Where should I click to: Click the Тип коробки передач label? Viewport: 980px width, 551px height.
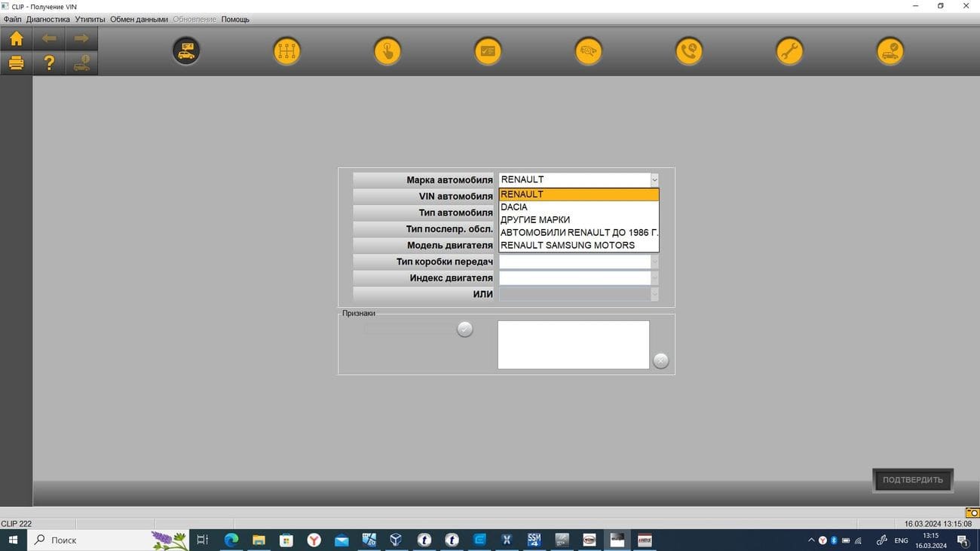[424, 262]
